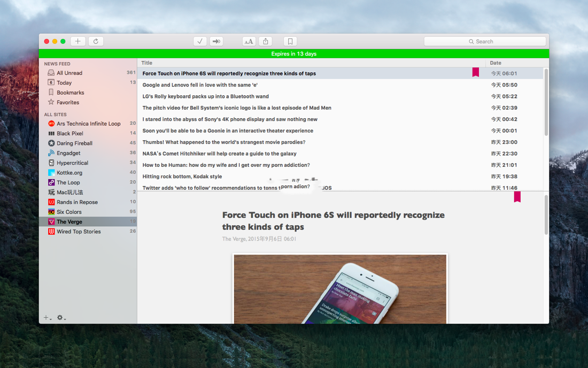Open article about Sony's 4K phone display
588x368 pixels.
pos(230,119)
